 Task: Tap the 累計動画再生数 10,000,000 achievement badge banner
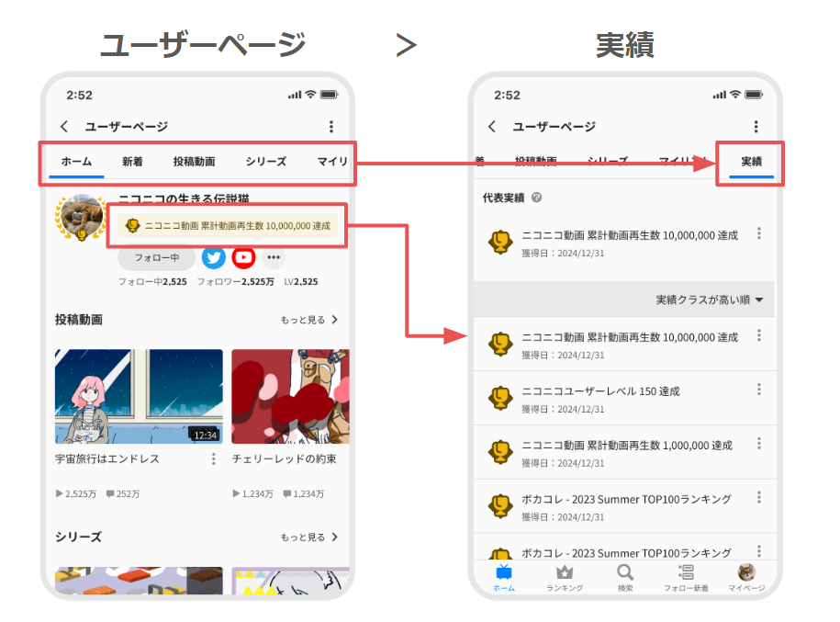tap(227, 226)
